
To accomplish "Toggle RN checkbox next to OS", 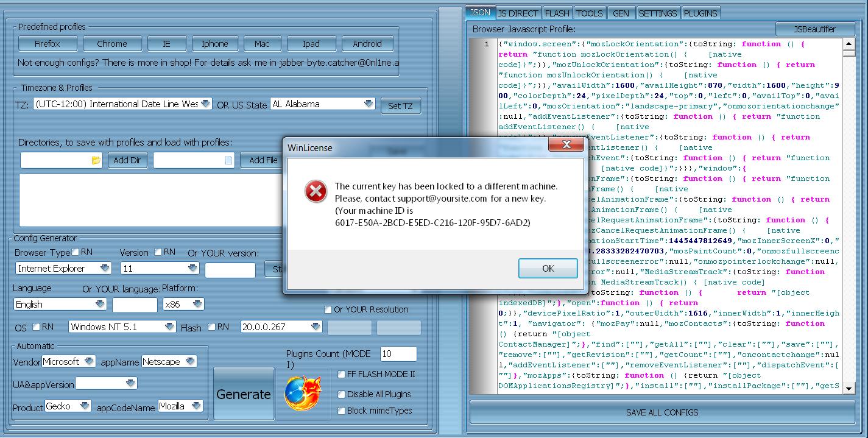I will click(x=36, y=327).
